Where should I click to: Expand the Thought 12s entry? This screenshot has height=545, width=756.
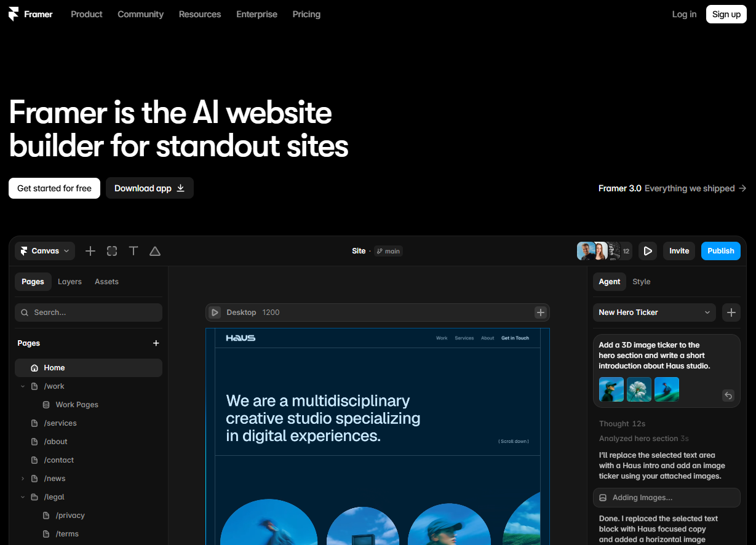pyautogui.click(x=622, y=424)
